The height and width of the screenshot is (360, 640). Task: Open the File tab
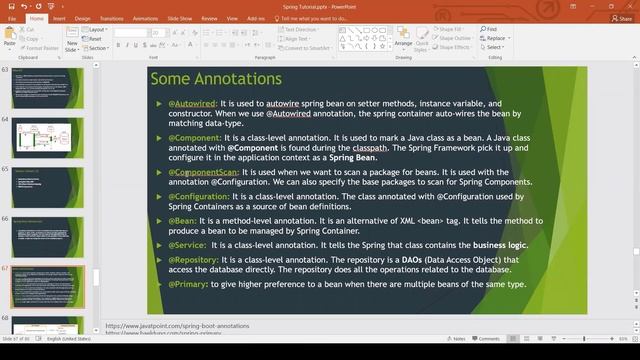pyautogui.click(x=12, y=19)
